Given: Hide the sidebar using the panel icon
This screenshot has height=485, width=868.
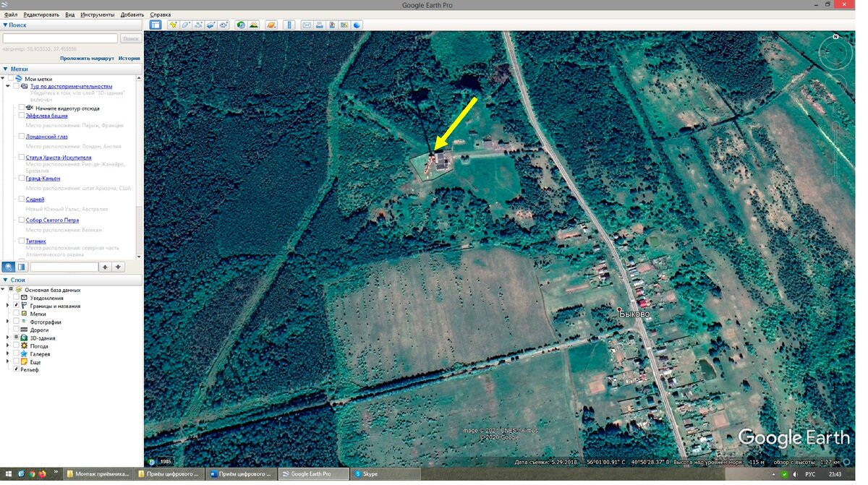Looking at the screenshot, I should click(155, 25).
